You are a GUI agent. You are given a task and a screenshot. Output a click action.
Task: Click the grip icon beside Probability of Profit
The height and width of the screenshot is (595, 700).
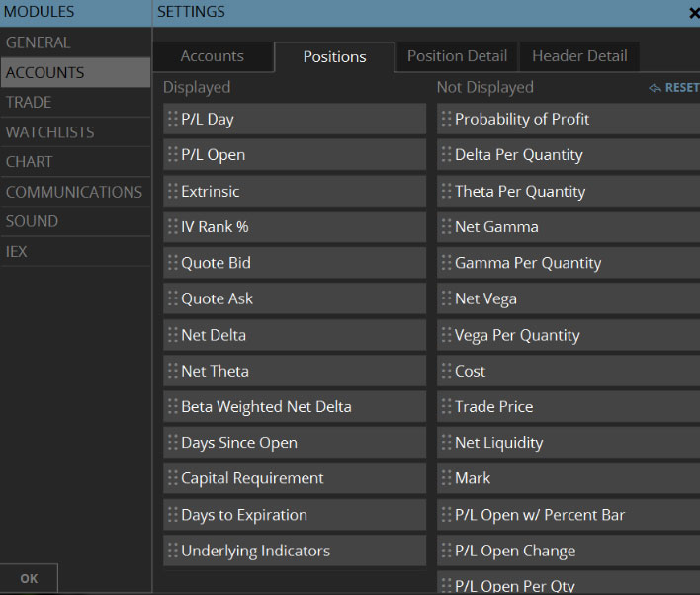coord(447,119)
